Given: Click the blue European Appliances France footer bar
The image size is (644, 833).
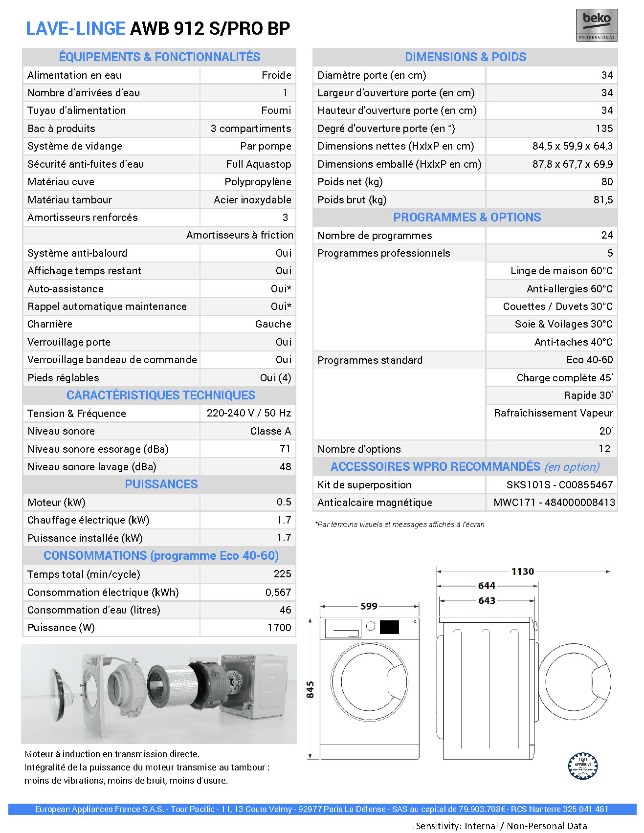Looking at the screenshot, I should [322, 809].
